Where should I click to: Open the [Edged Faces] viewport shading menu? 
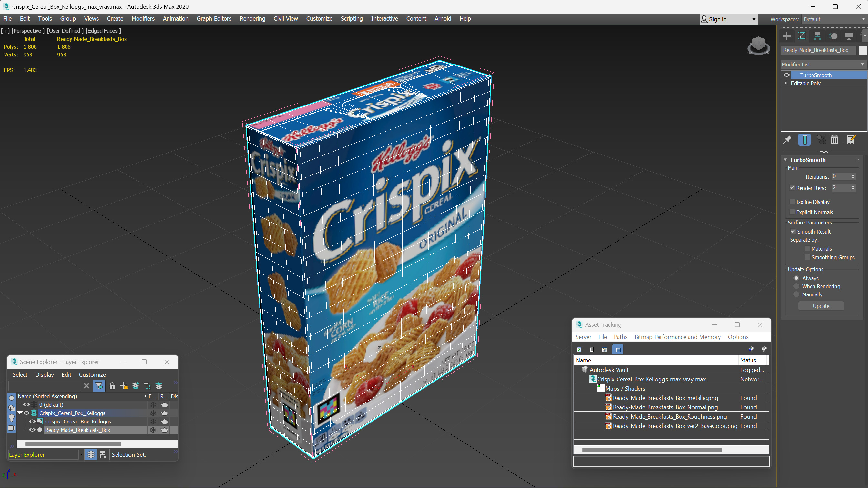pos(103,31)
